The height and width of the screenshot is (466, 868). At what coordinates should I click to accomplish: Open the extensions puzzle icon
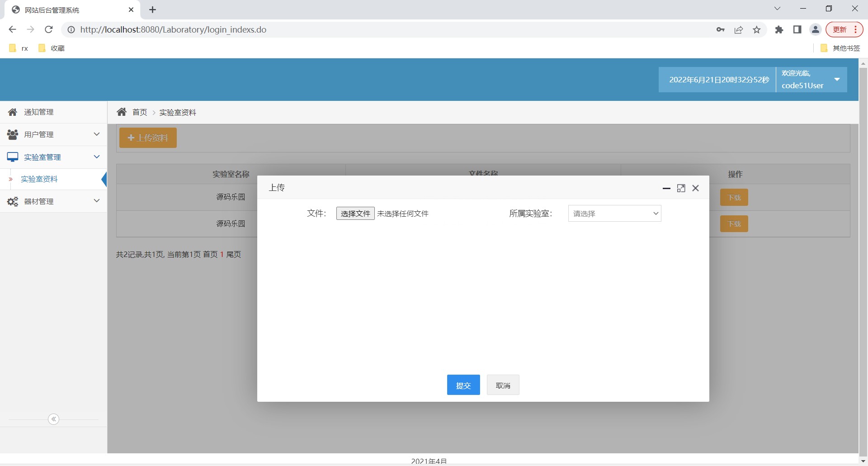point(779,29)
